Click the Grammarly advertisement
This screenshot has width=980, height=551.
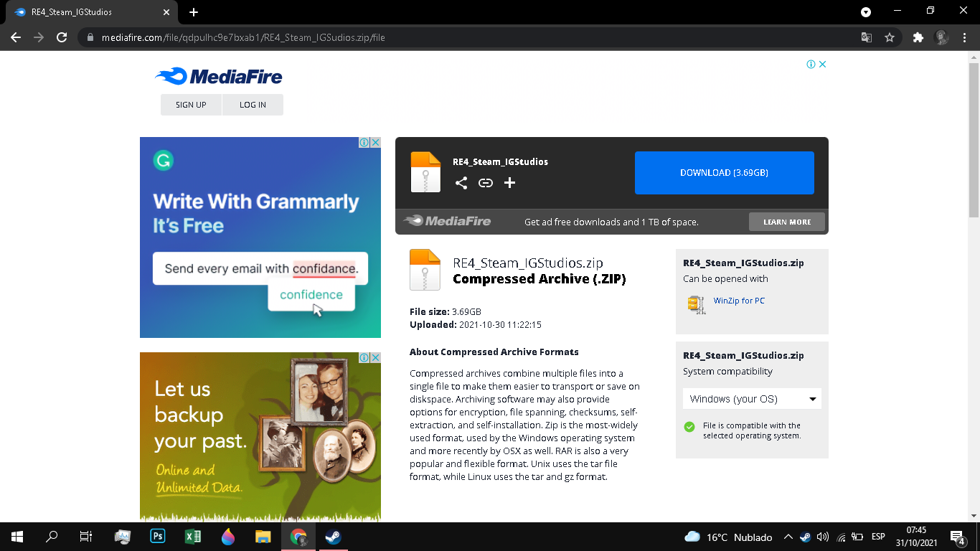tap(260, 237)
